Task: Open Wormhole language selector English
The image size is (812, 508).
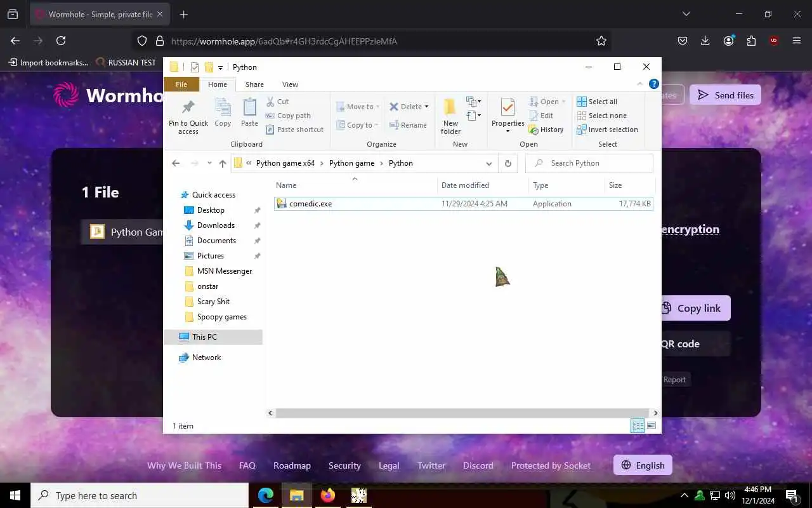Action: coord(643,465)
